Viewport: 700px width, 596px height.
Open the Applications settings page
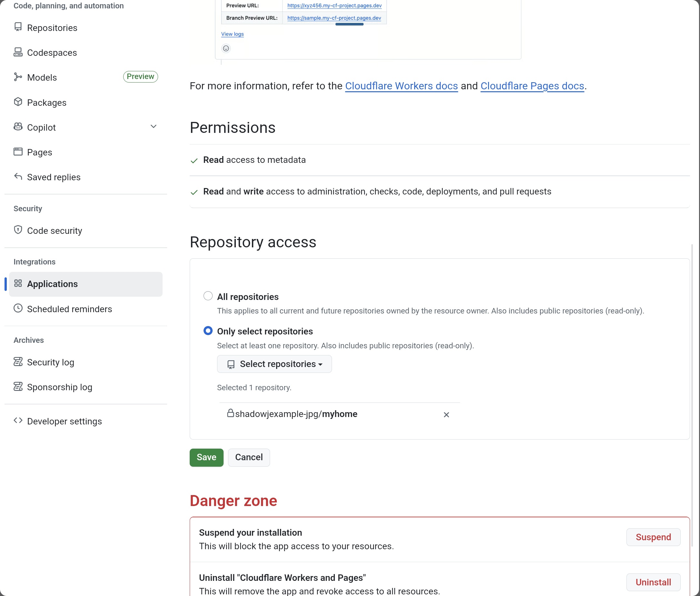[x=52, y=284]
